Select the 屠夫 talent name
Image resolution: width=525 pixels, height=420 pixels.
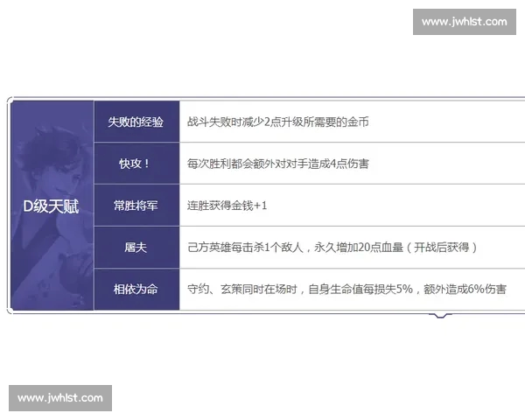136,248
